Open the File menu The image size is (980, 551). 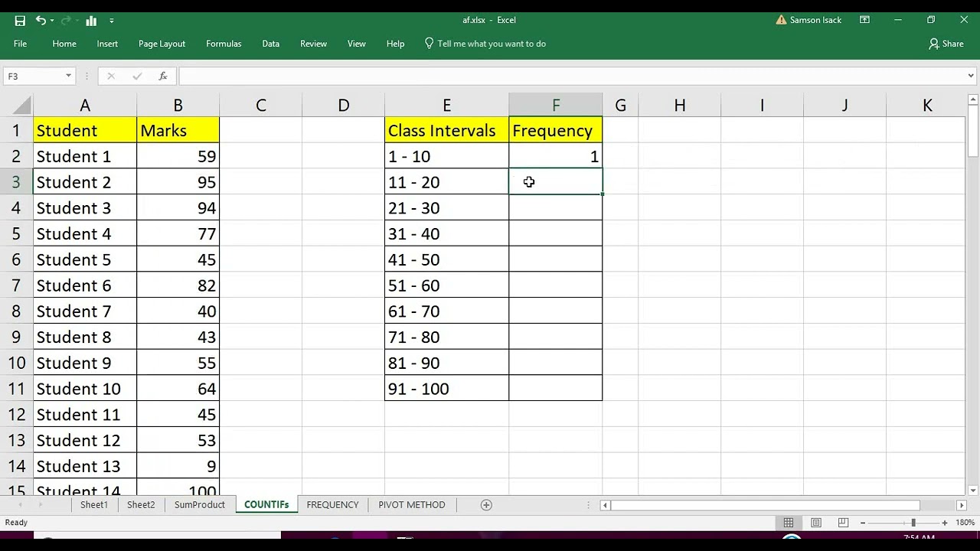[20, 44]
